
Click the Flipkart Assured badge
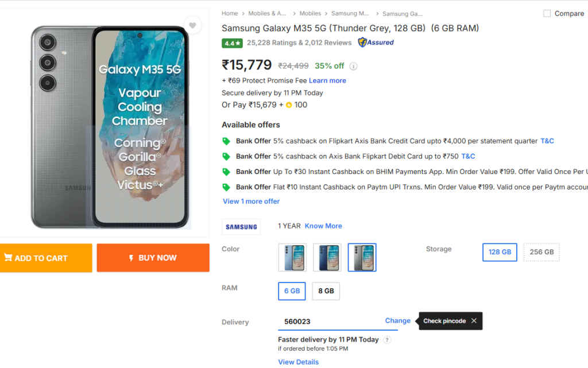[375, 42]
